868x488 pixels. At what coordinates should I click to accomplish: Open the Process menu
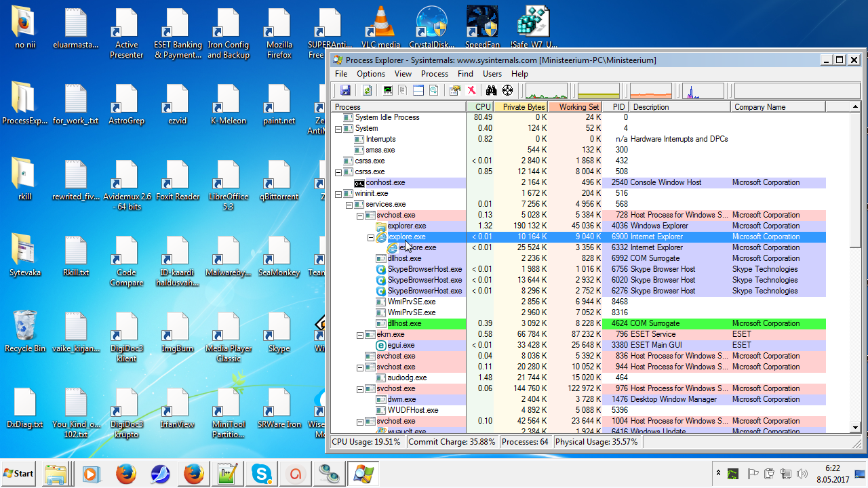point(434,74)
